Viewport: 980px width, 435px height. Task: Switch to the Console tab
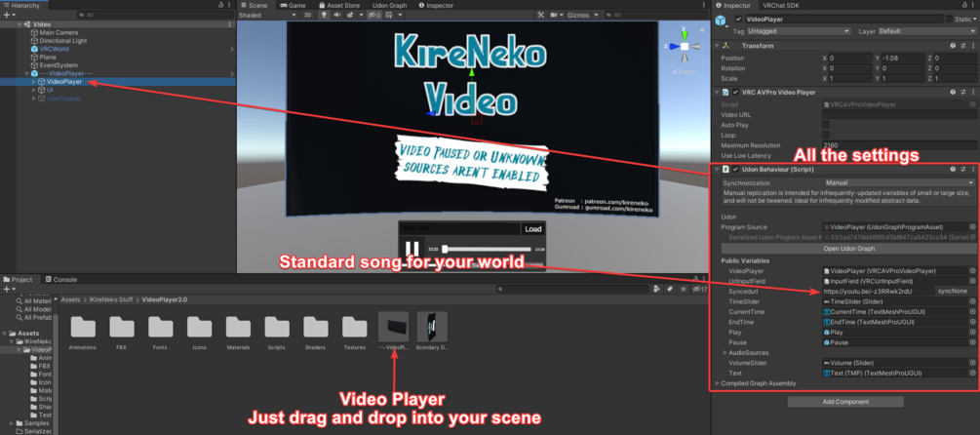[x=60, y=279]
